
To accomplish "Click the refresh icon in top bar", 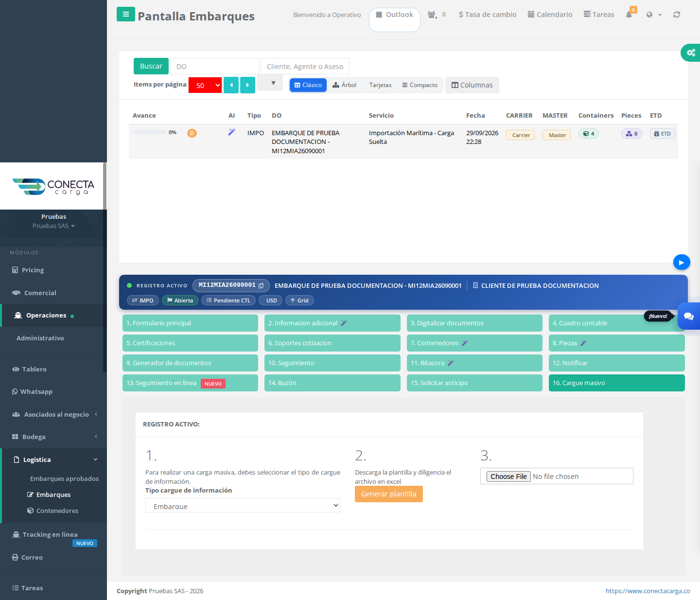I will (x=677, y=15).
